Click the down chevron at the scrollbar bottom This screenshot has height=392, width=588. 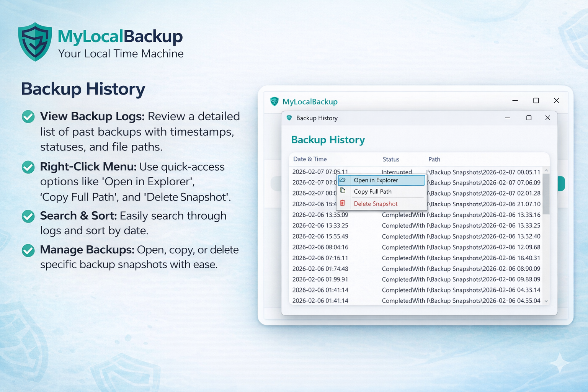coord(546,301)
